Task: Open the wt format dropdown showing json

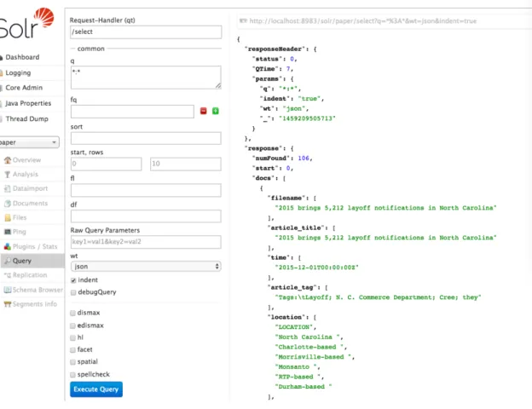Action: [146, 267]
